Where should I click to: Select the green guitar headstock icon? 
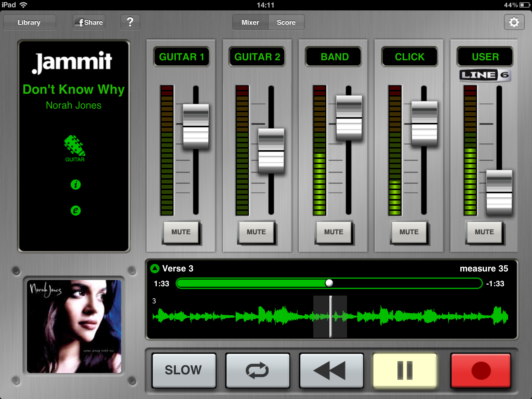(75, 148)
